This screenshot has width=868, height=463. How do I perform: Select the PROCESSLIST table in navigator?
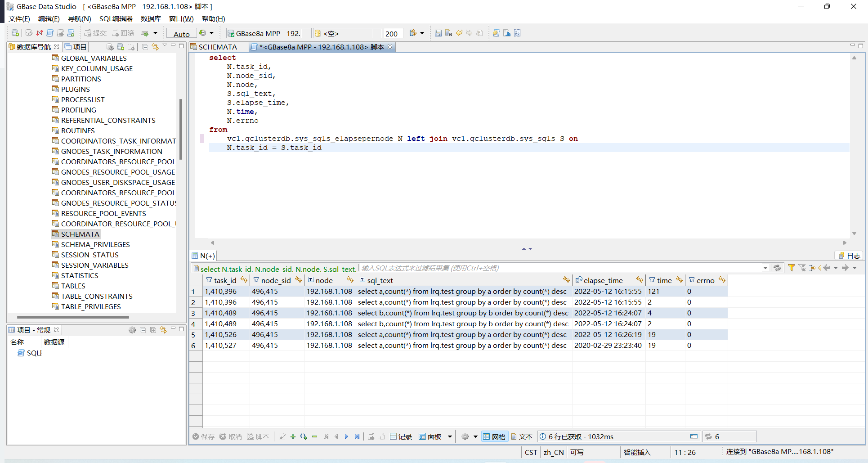point(83,99)
